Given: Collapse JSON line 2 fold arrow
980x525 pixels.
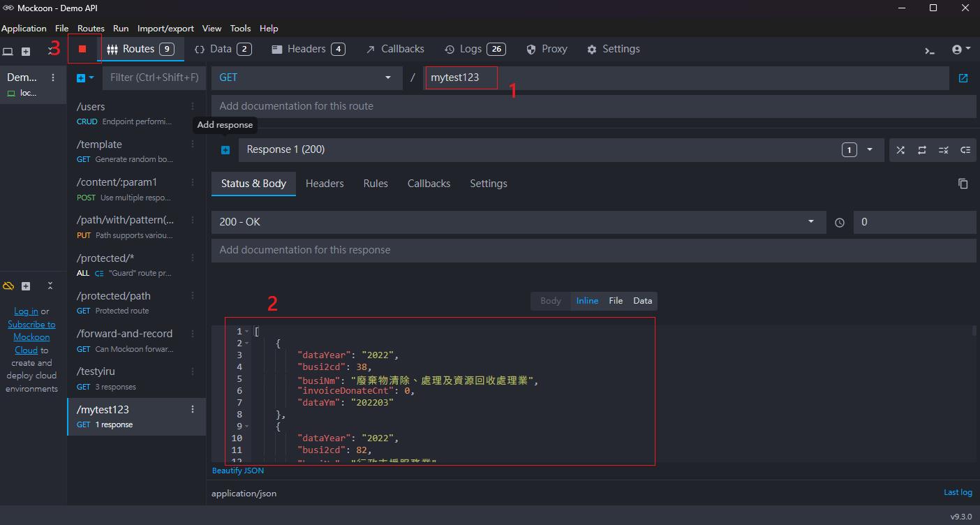Looking at the screenshot, I should (x=246, y=343).
